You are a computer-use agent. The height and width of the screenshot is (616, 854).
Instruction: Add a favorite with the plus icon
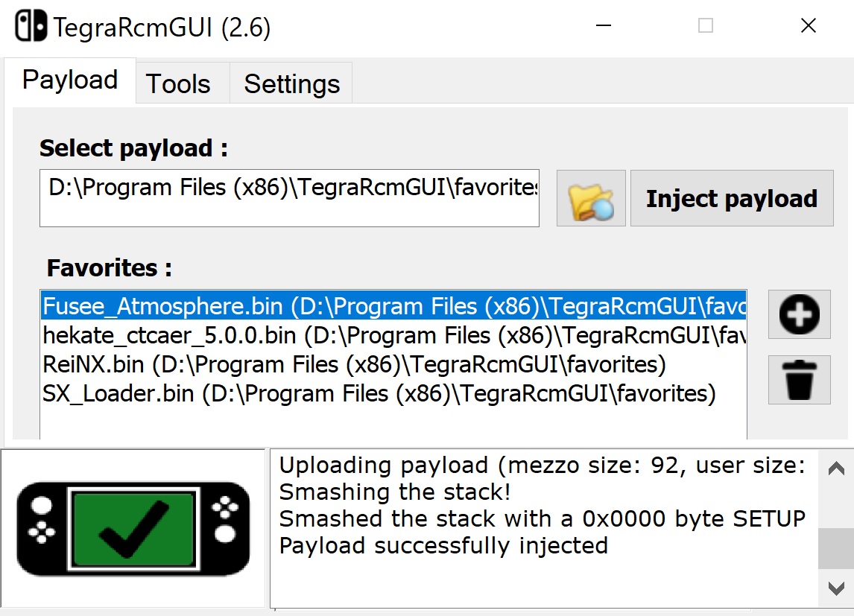coord(799,314)
